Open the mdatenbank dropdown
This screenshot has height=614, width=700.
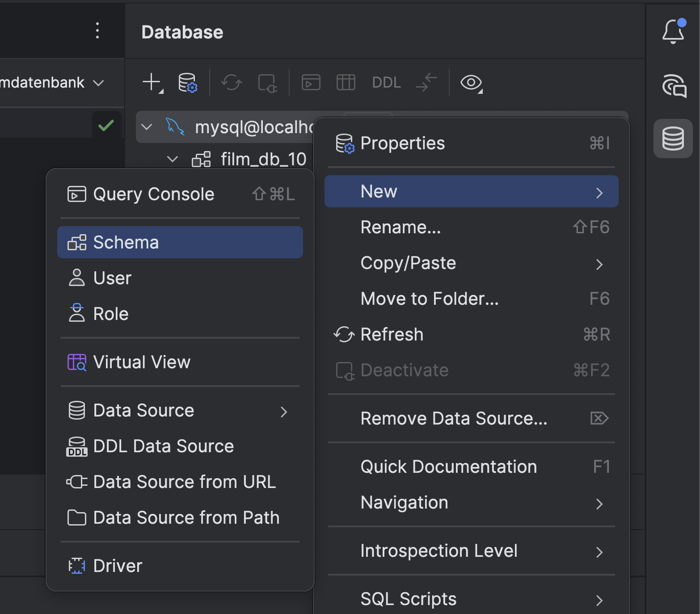point(52,83)
